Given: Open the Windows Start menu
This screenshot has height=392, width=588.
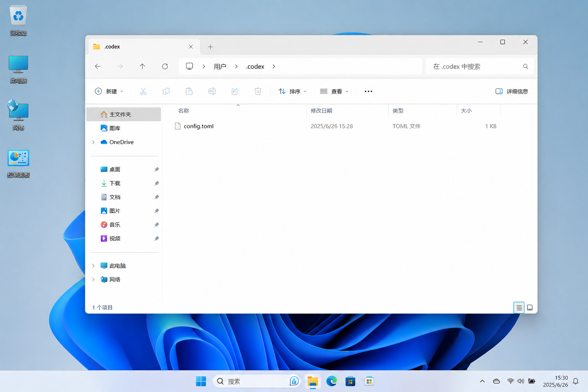Looking at the screenshot, I should 201,381.
